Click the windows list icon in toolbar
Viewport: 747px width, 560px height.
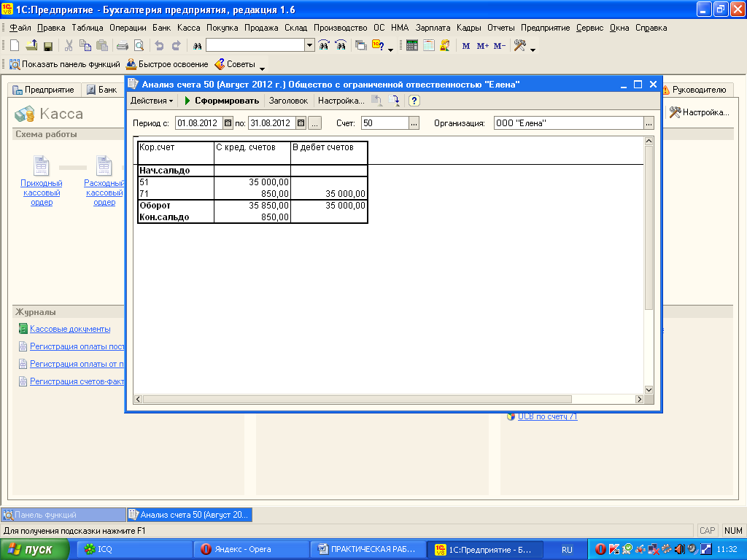(x=361, y=46)
